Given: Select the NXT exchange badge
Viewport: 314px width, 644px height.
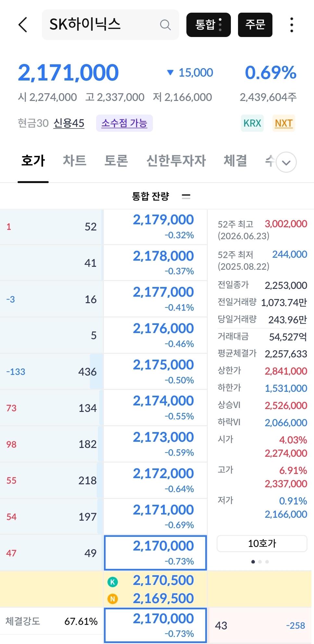Looking at the screenshot, I should tap(284, 123).
